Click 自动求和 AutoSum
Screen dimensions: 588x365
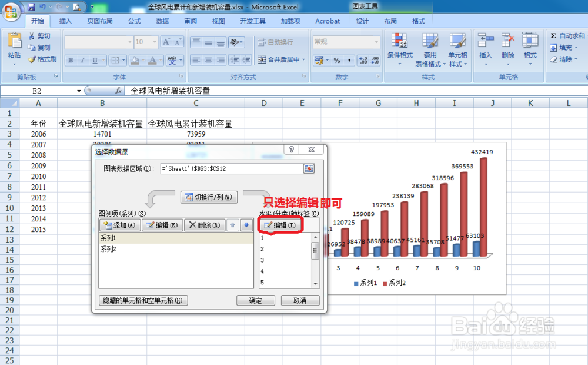click(568, 36)
